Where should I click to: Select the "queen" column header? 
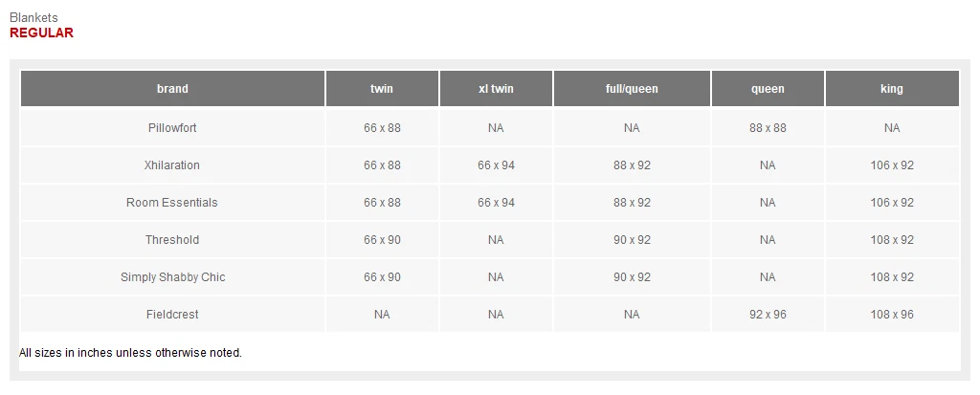click(x=768, y=89)
